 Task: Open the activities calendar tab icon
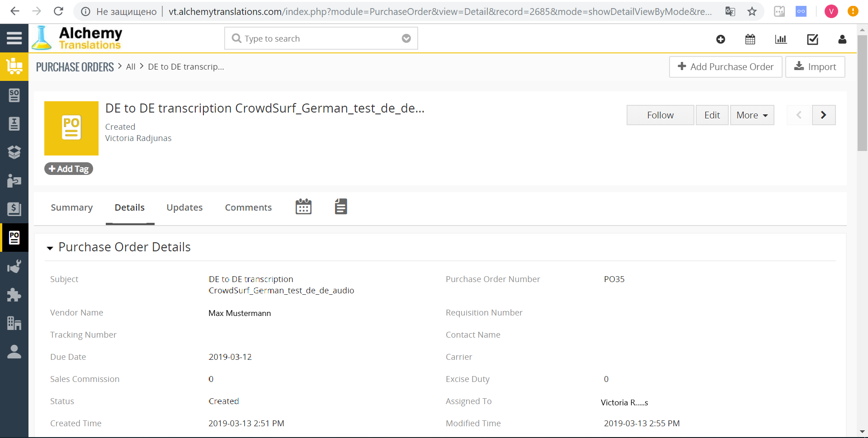[x=303, y=207]
